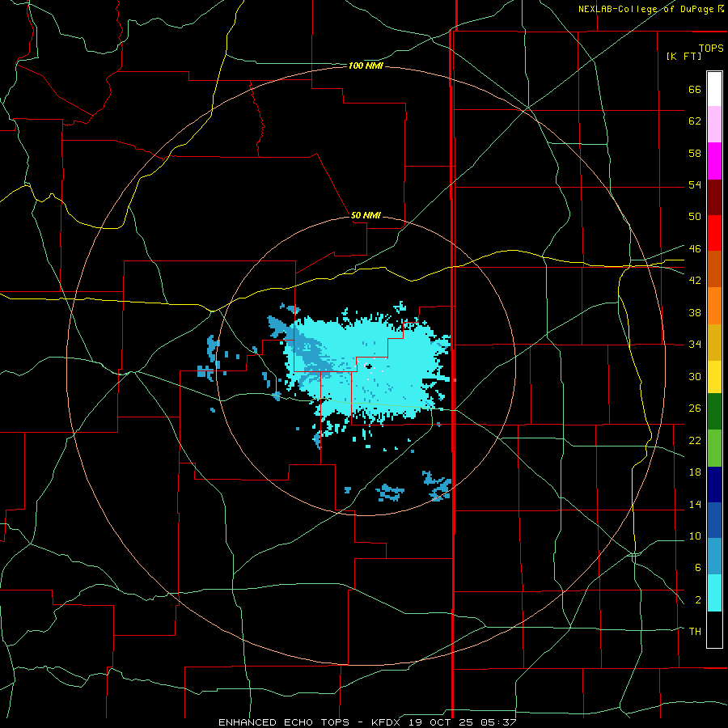Click the magenta 58 kft legend swatch
This screenshot has height=728, width=728.
click(x=714, y=161)
